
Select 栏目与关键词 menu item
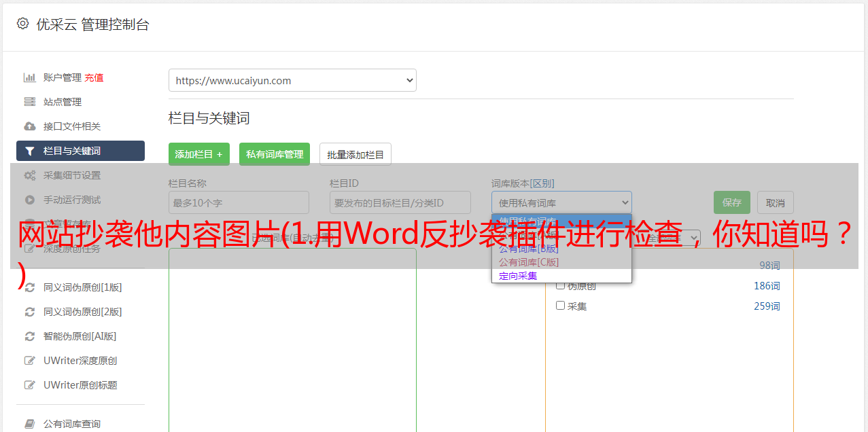pos(80,151)
